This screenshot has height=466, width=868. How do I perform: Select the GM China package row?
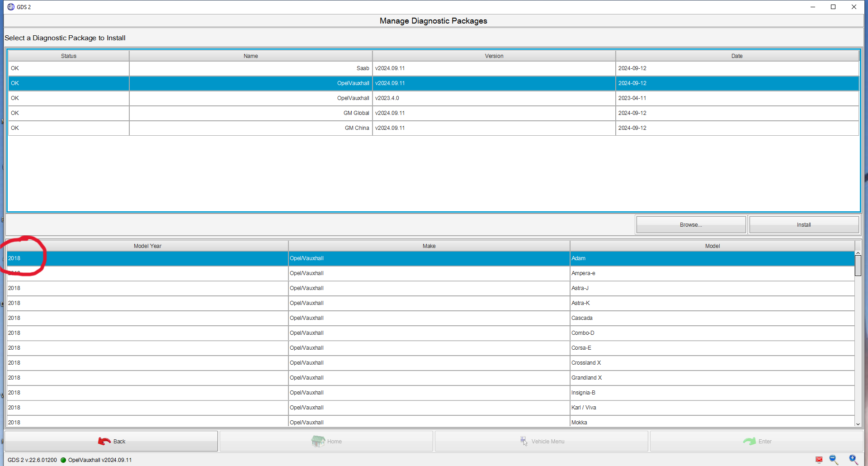434,128
